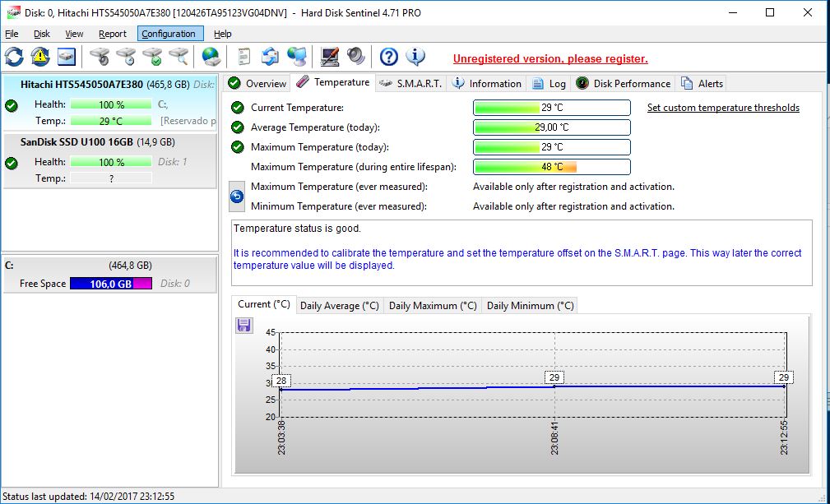Click the blue info bubble toolbar icon

point(415,57)
